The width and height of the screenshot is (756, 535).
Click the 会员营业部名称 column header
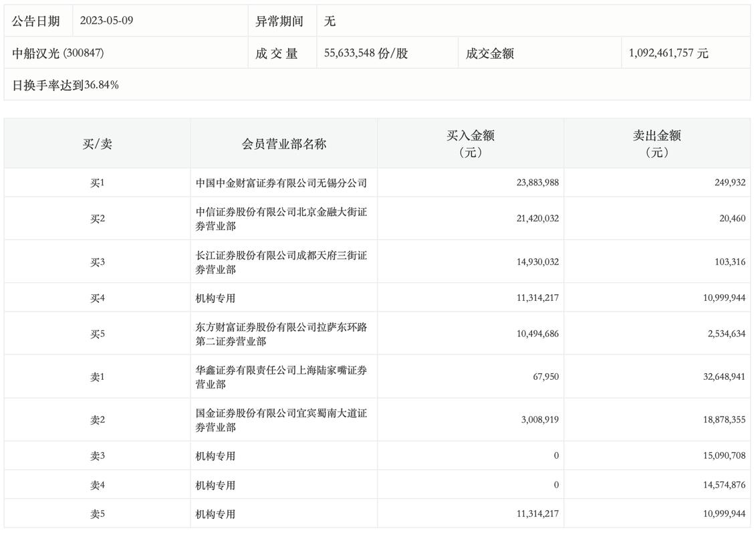[x=283, y=144]
